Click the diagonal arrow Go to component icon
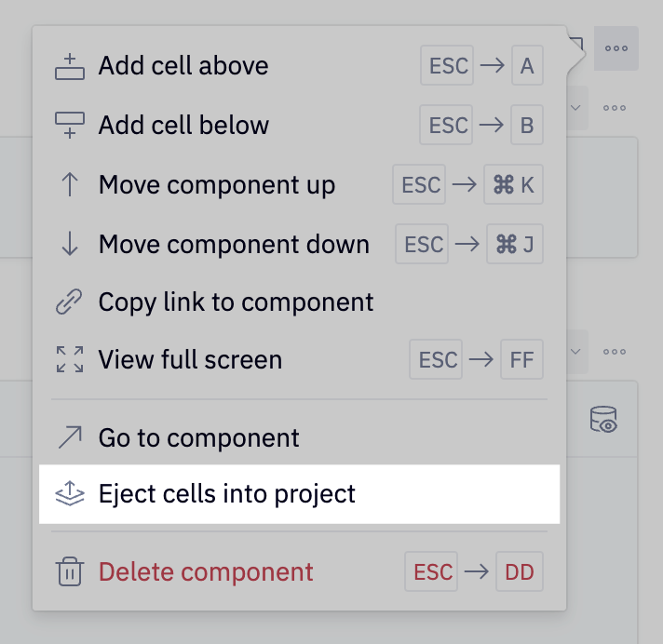This screenshot has width=663, height=644. coord(70,436)
